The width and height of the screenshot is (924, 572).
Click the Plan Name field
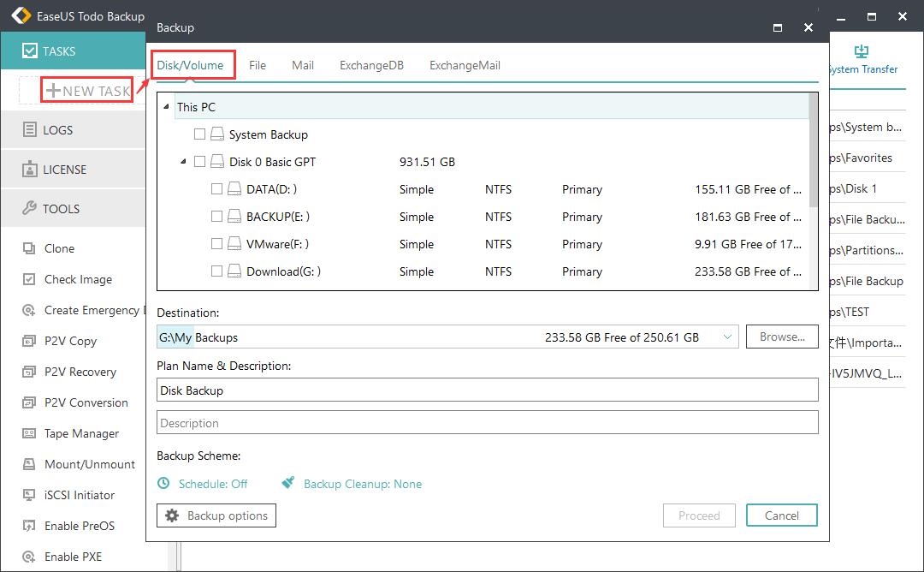tap(488, 390)
